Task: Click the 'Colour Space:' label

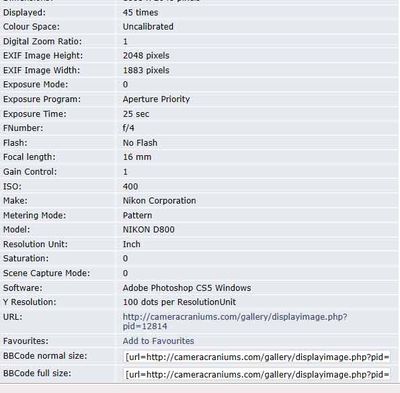Action: (31, 27)
